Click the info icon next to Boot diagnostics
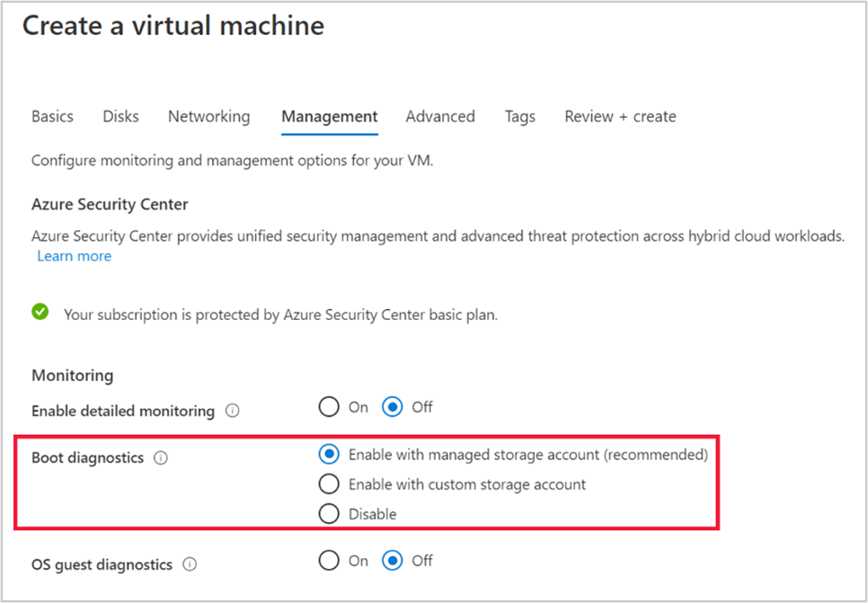Viewport: 868px width, 603px height. pyautogui.click(x=160, y=457)
